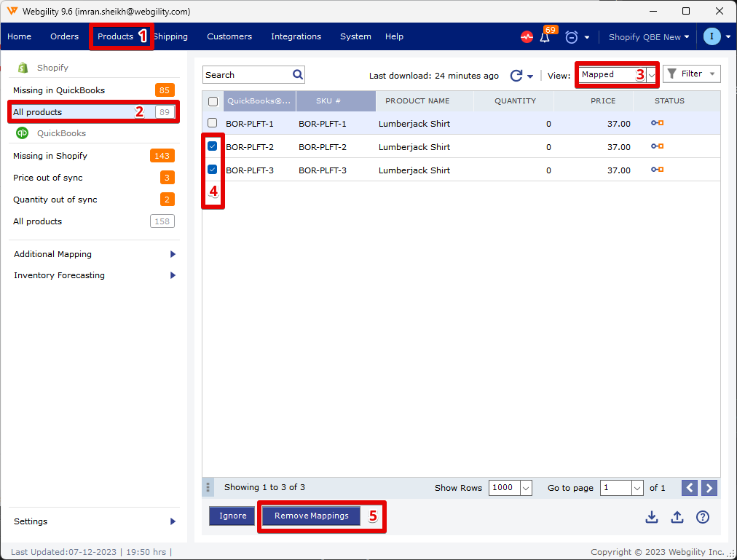Open the Orders menu
Viewport: 737px width, 560px height.
coord(64,36)
